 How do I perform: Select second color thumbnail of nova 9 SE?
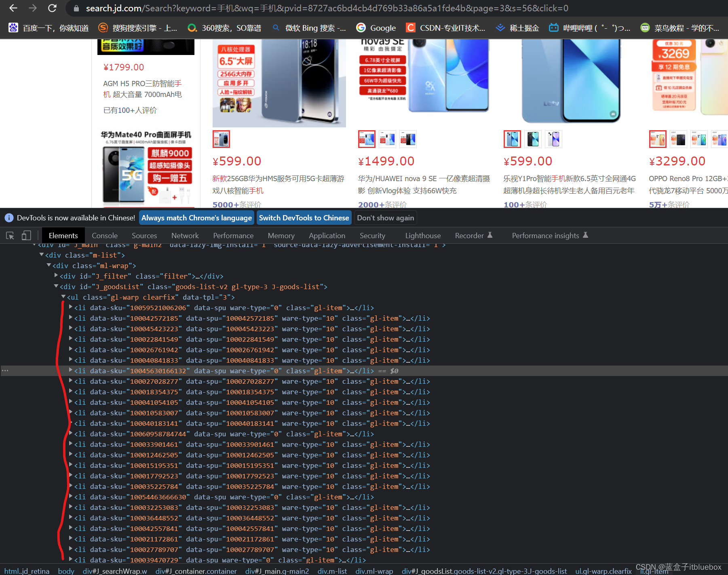pyautogui.click(x=387, y=139)
